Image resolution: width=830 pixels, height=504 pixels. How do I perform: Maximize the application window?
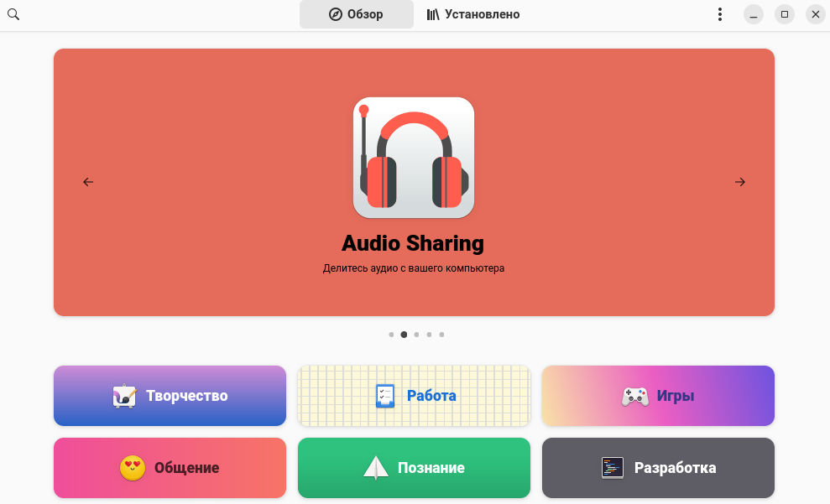pos(784,14)
